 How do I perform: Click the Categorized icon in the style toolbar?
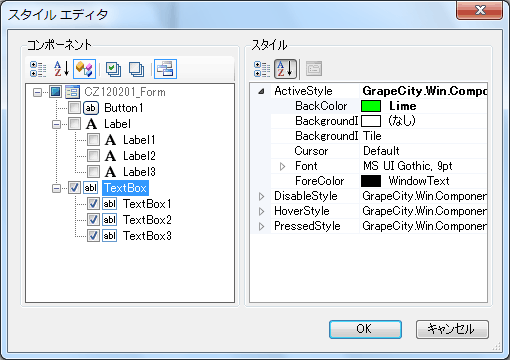click(262, 69)
